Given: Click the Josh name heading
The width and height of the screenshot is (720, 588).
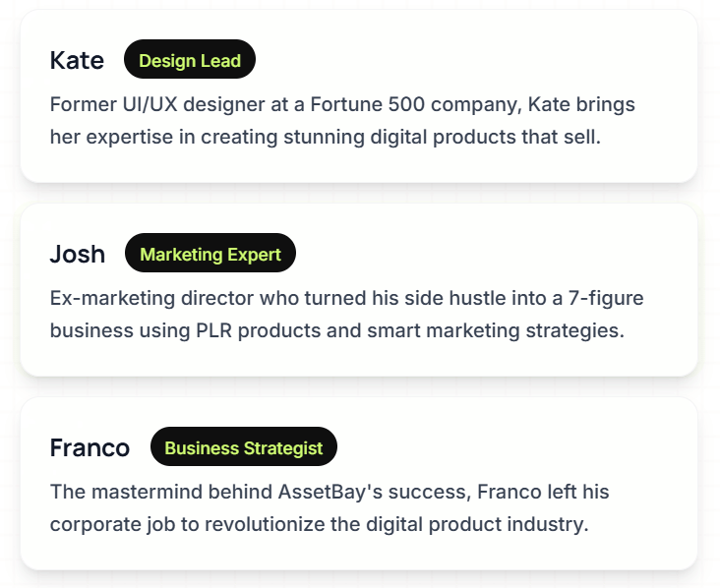Looking at the screenshot, I should tap(78, 254).
